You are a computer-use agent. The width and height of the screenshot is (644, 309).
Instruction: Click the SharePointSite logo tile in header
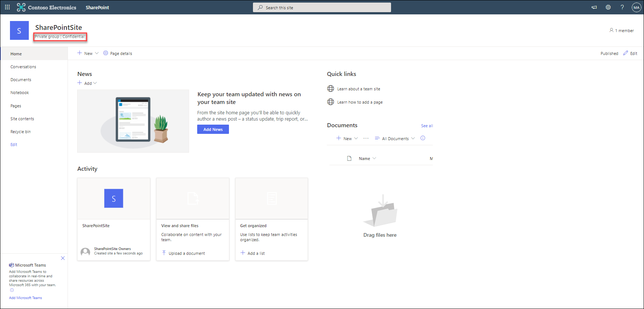coord(19,30)
